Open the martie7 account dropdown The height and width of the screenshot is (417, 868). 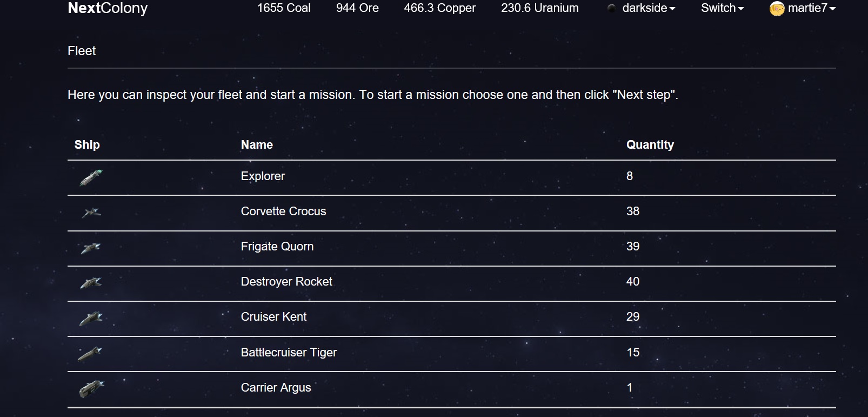click(x=812, y=8)
